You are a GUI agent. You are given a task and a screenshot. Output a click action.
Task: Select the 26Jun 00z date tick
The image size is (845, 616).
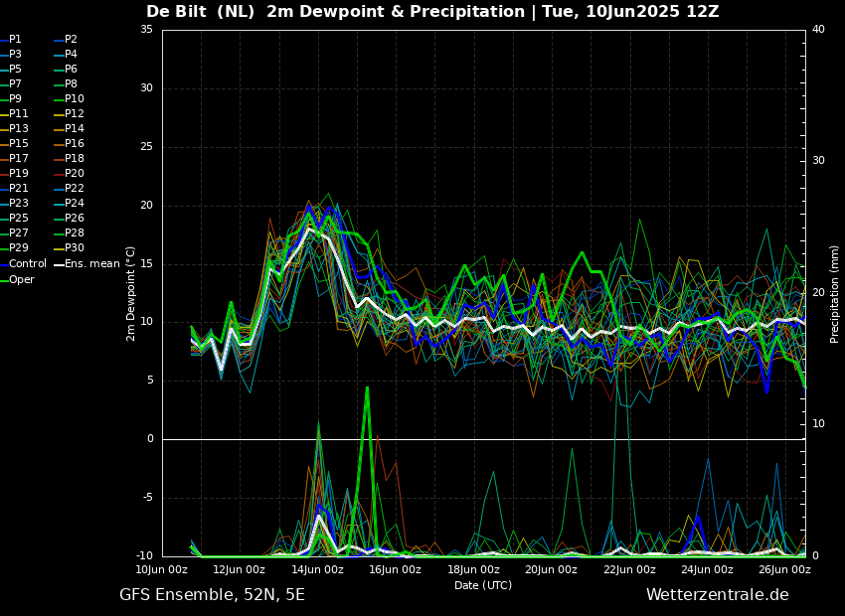coord(784,570)
